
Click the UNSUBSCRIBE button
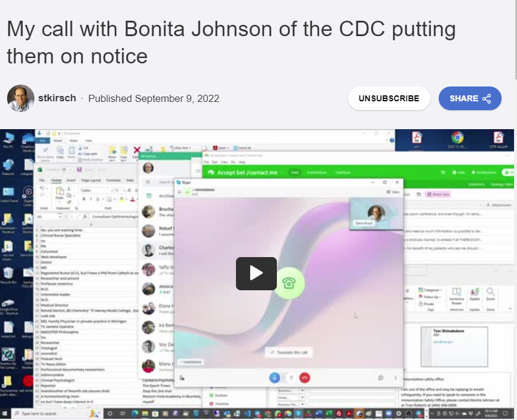point(388,98)
